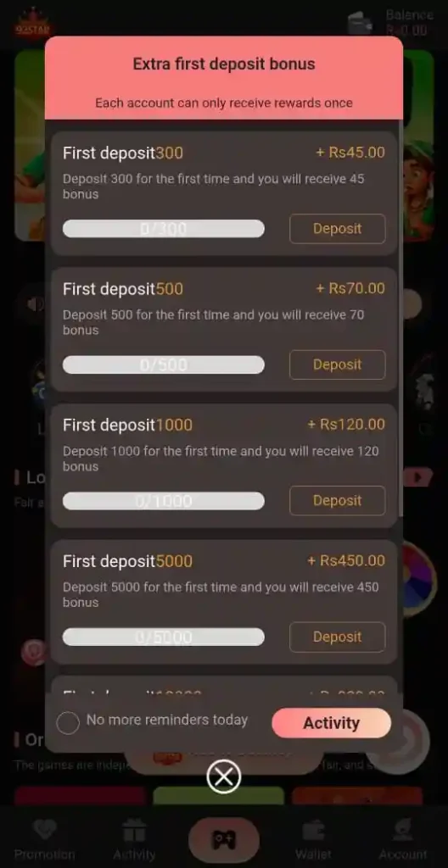The height and width of the screenshot is (868, 448).
Task: Click Deposit for First deposit 1000
Action: (337, 500)
